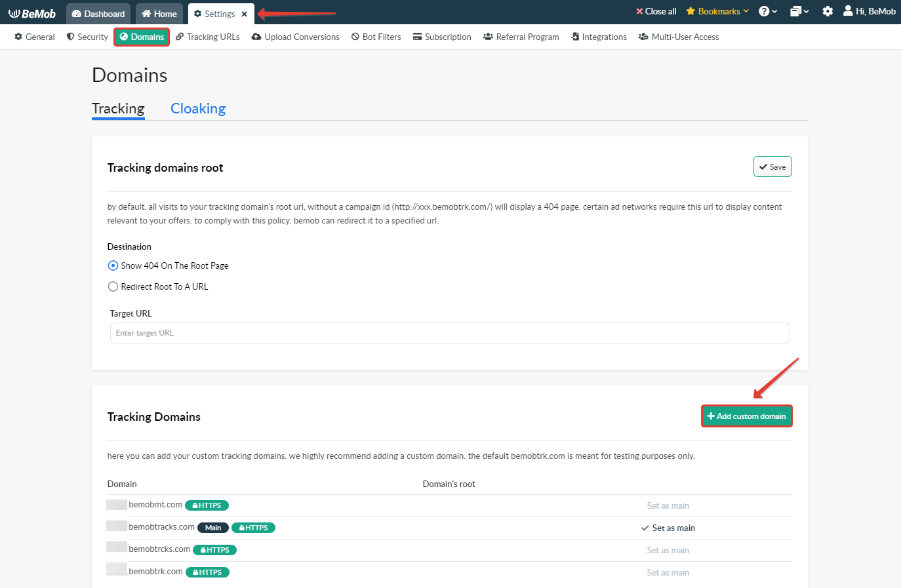The width and height of the screenshot is (901, 588).
Task: Select Redirect Root To A URL option
Action: [x=158, y=286]
